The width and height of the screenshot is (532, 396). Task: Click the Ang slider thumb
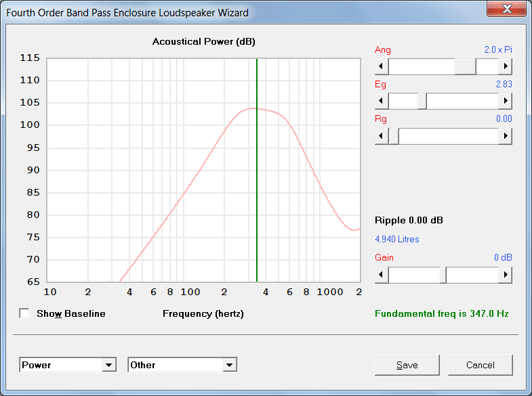click(466, 66)
